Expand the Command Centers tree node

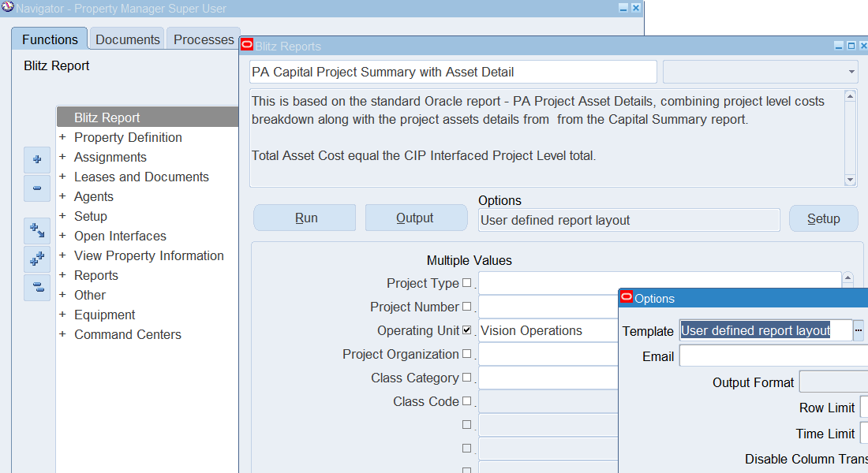pos(62,334)
